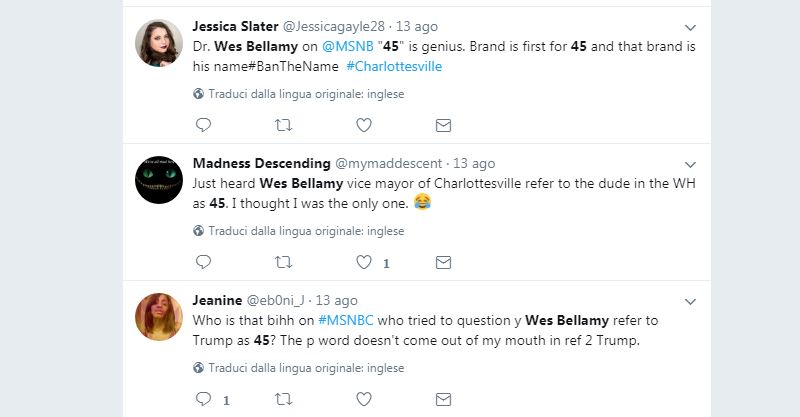800x417 pixels.
Task: Translate Jeanine's tweet from English
Action: [x=298, y=368]
